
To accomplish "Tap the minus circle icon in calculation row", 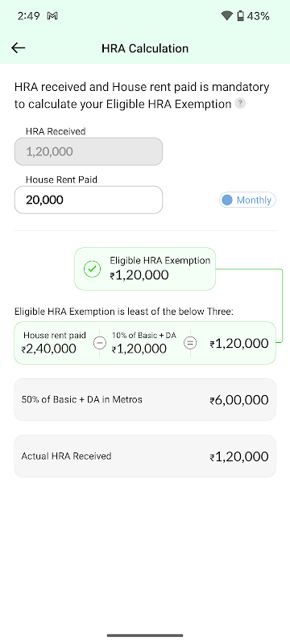I will point(100,343).
